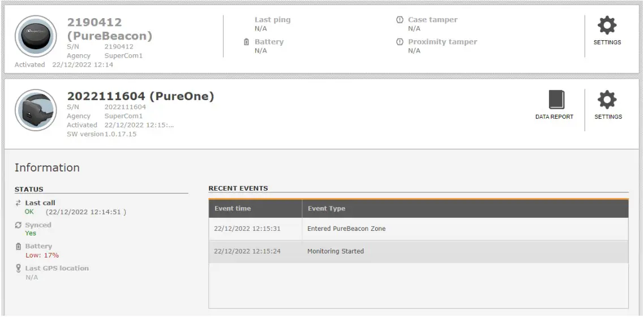Click event time 22/12/2022 12:15:24
The width and height of the screenshot is (644, 318).
pyautogui.click(x=247, y=251)
